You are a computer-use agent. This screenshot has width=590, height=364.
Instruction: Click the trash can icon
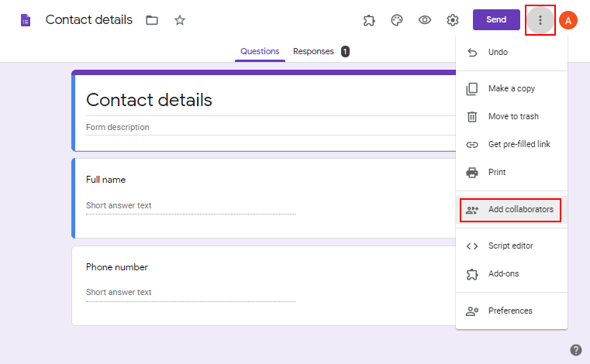tap(472, 117)
